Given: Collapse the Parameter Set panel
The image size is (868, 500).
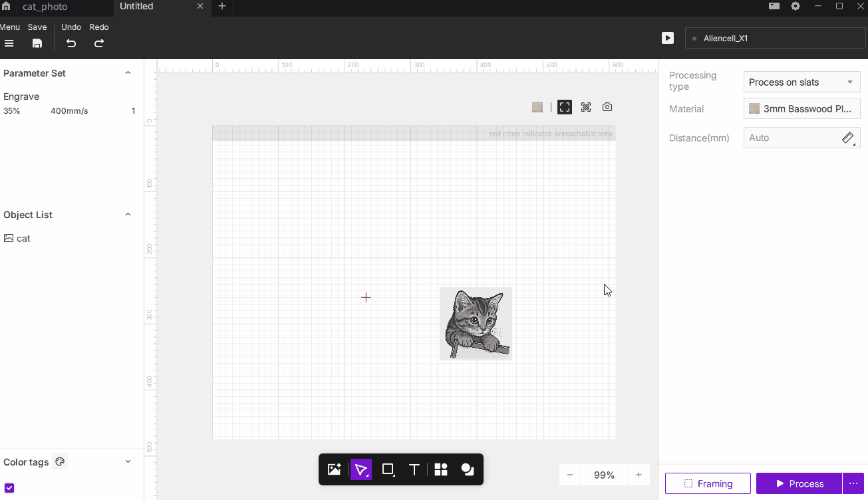Looking at the screenshot, I should [x=128, y=73].
